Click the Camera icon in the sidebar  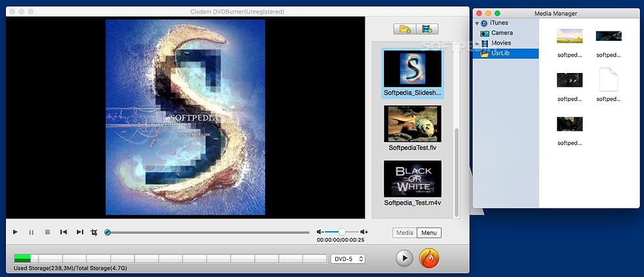pyautogui.click(x=485, y=34)
